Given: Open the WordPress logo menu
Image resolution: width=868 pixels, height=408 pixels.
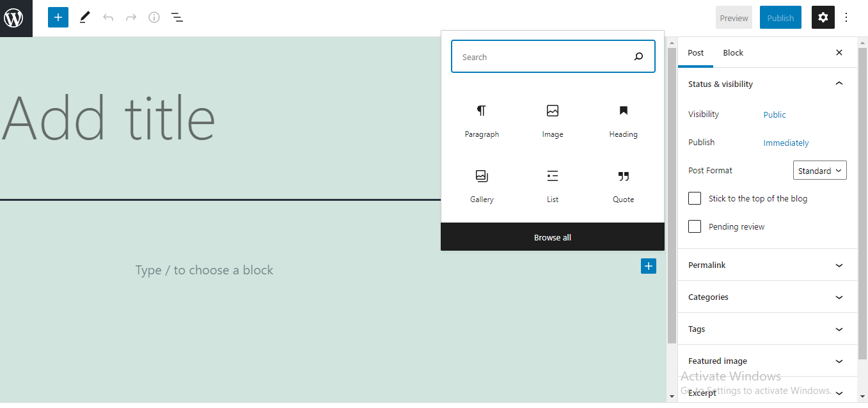Looking at the screenshot, I should tap(16, 18).
